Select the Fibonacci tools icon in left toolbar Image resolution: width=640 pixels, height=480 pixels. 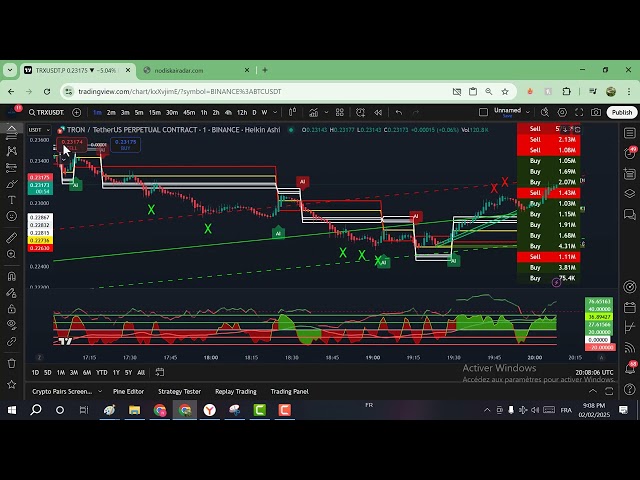(11, 167)
